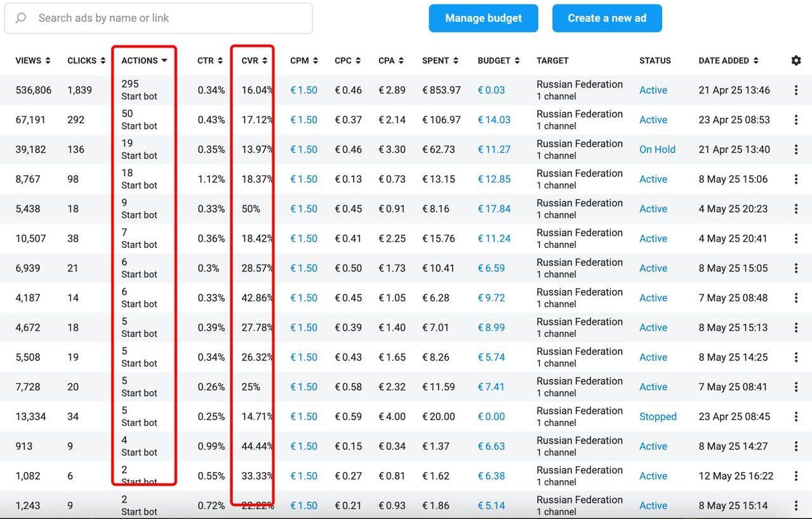Click the €11.27 budget link
The height and width of the screenshot is (519, 812).
pyautogui.click(x=494, y=150)
